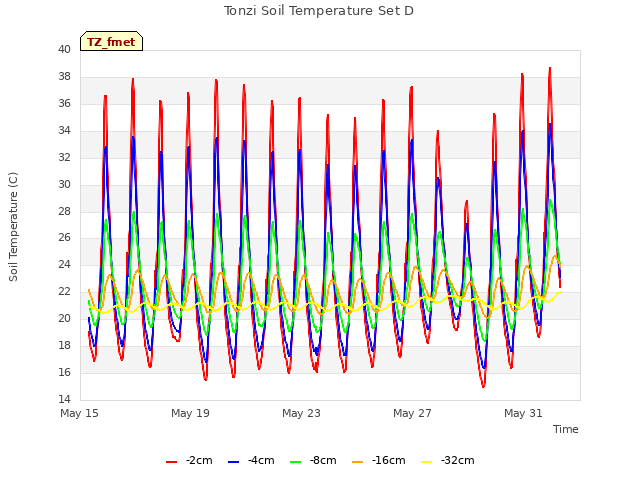Click the 28 value on y-axis
The image size is (640, 480).
click(x=64, y=211)
